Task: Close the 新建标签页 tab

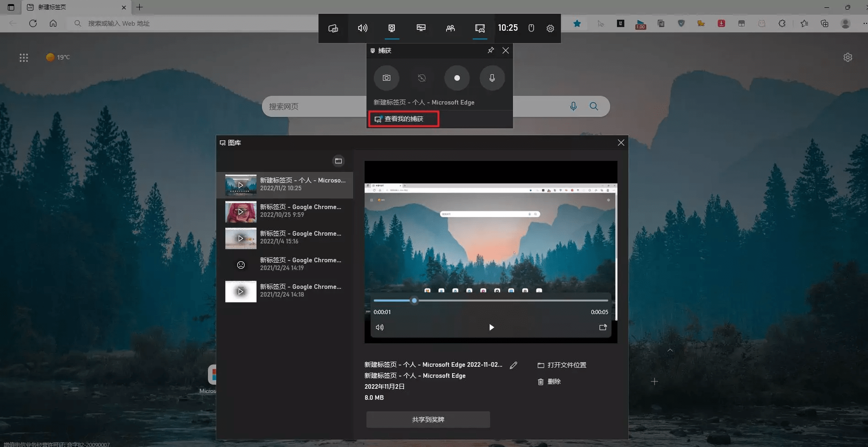Action: pos(124,7)
